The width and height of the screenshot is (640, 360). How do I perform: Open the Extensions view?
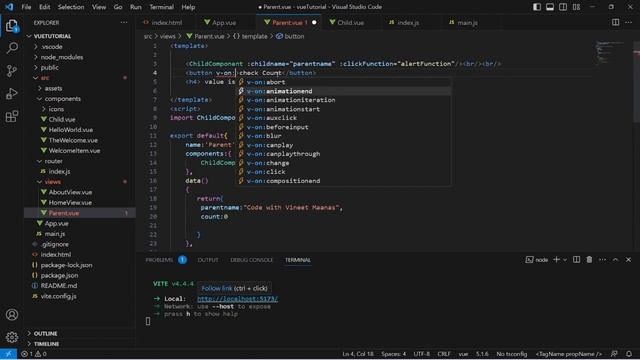12,116
